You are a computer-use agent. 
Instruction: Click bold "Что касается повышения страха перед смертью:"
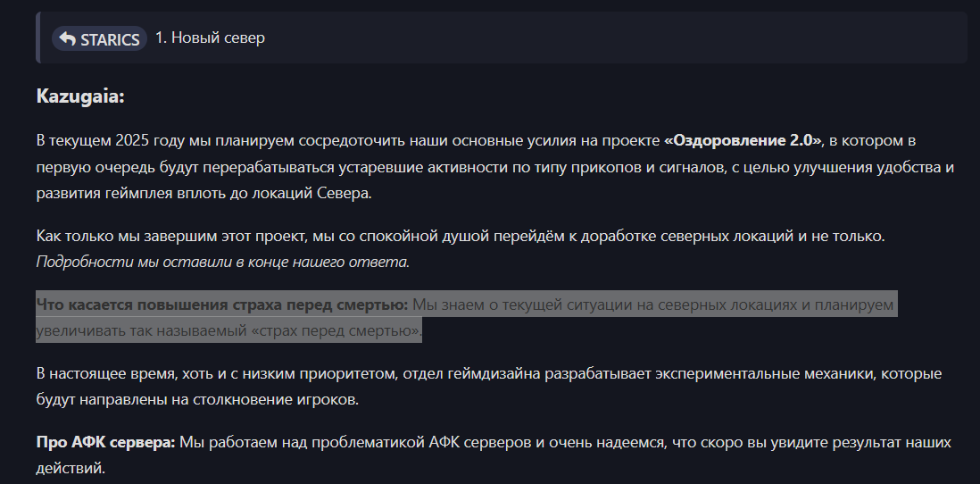222,305
